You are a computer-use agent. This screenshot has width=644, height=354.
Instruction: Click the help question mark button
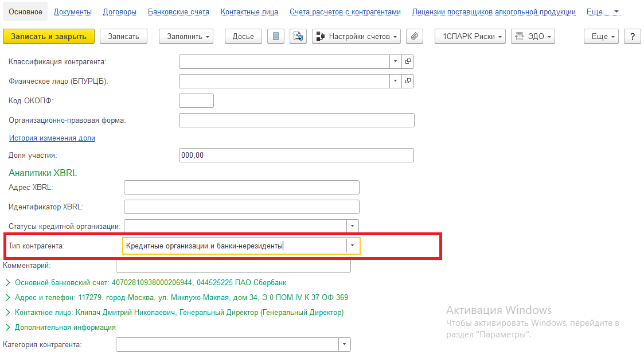coord(632,36)
